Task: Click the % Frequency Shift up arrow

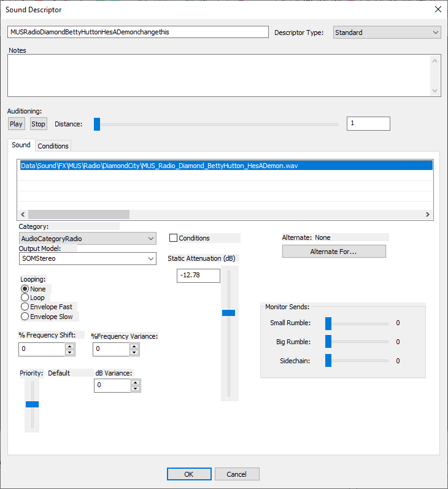Action: [70, 347]
